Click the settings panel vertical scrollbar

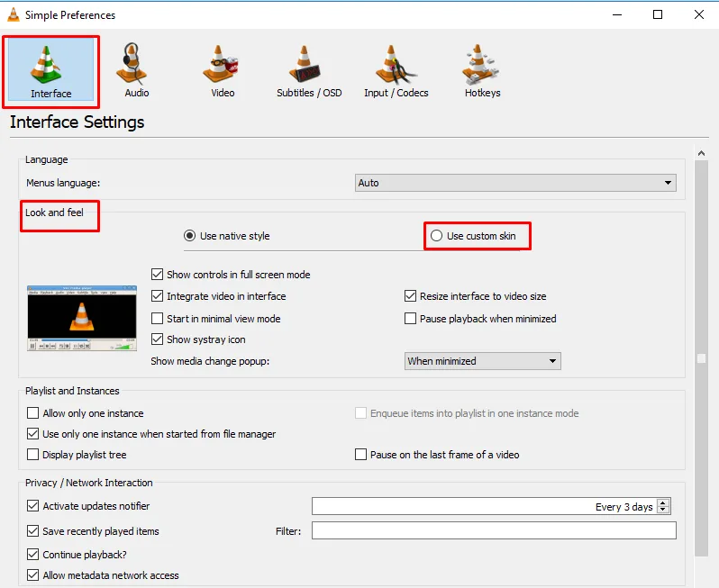701,357
